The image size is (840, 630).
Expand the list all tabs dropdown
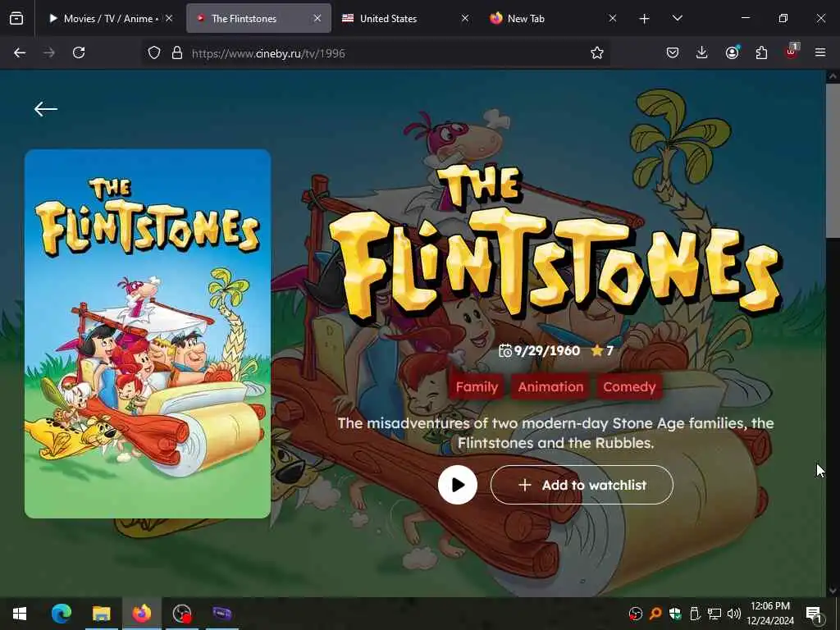click(677, 18)
